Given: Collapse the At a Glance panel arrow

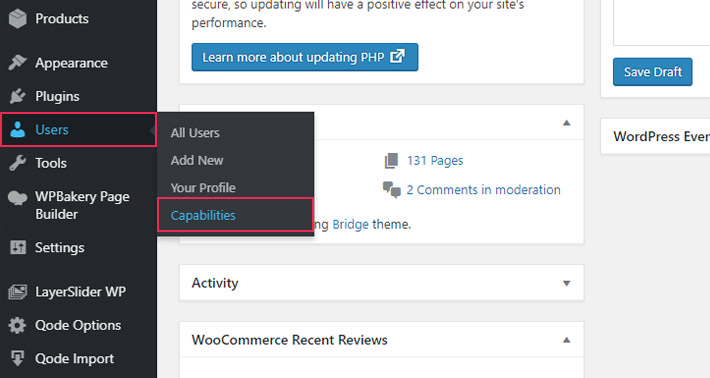Looking at the screenshot, I should [566, 123].
